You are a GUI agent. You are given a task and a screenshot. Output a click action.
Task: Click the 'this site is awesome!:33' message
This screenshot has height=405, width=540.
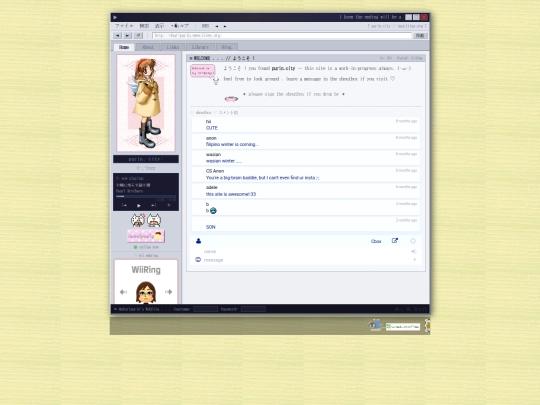click(x=231, y=194)
